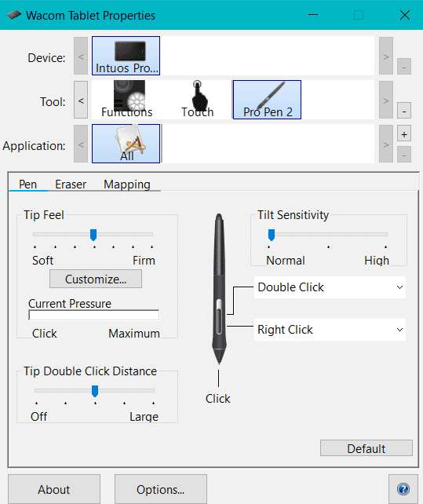Viewport: 423px width, 504px height.
Task: Open the Options dialog
Action: click(160, 489)
